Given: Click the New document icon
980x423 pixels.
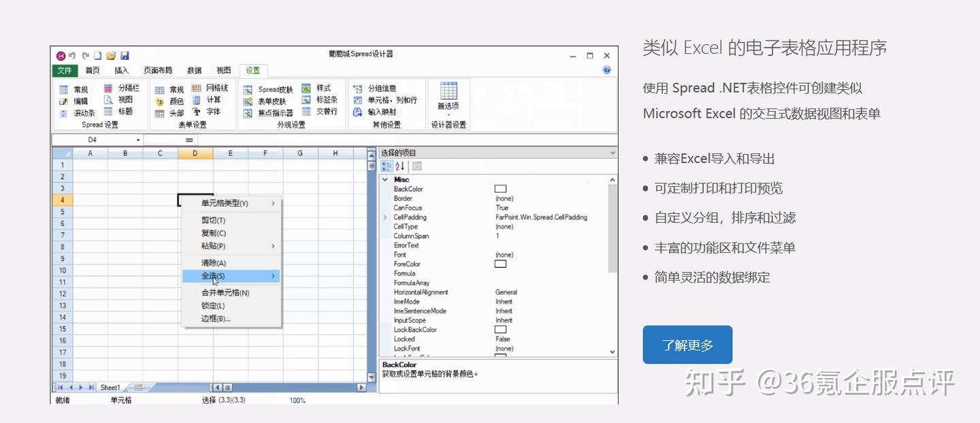Looking at the screenshot, I should (98, 56).
